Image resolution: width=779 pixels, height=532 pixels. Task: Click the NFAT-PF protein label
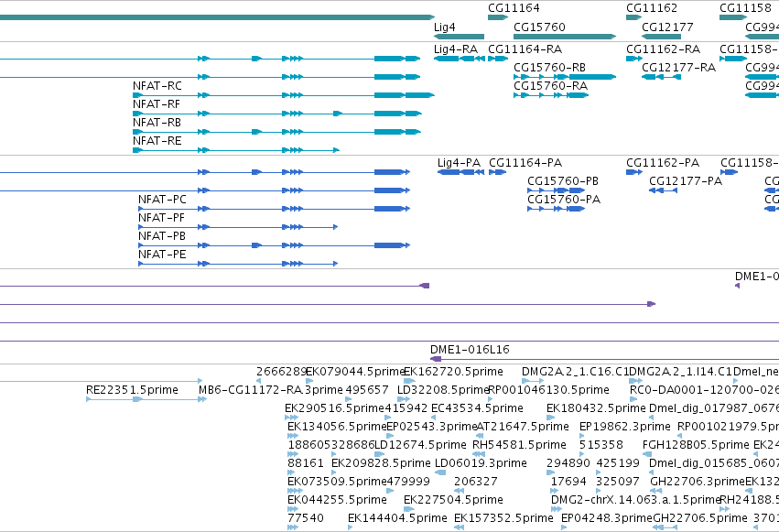(161, 218)
